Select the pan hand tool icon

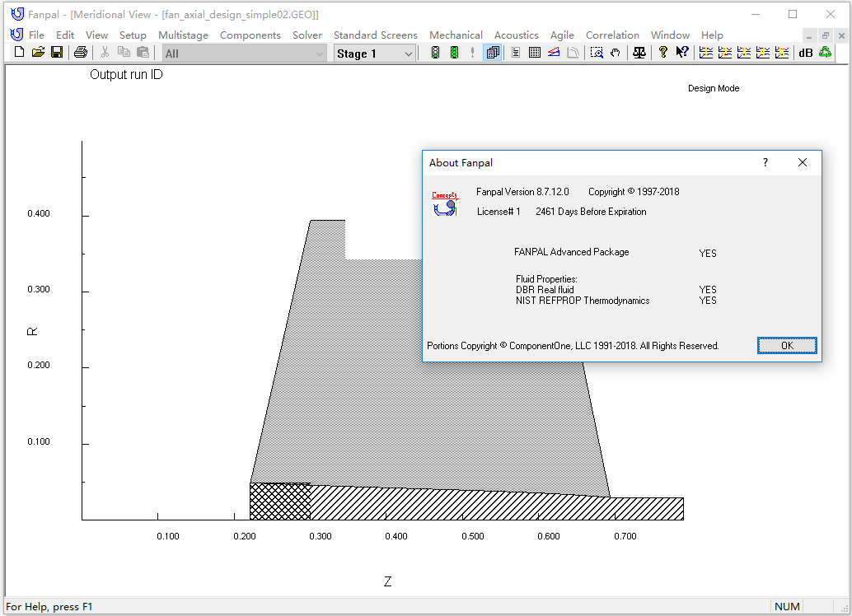[x=615, y=53]
